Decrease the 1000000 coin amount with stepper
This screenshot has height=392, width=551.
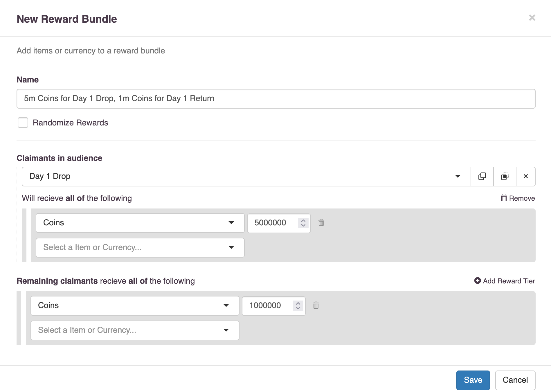tap(298, 308)
